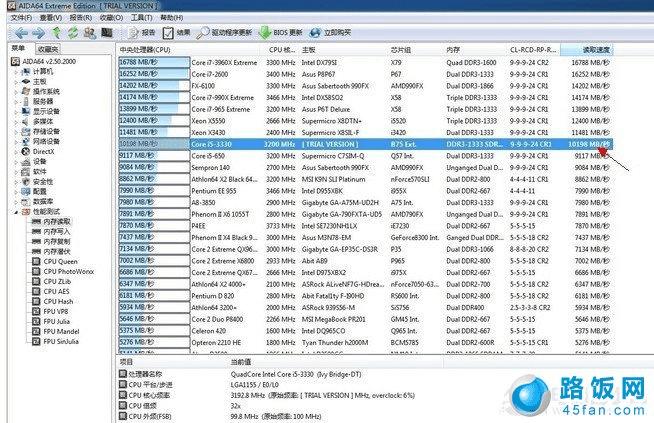Go back with the left arrow toolbar icon

(21, 33)
